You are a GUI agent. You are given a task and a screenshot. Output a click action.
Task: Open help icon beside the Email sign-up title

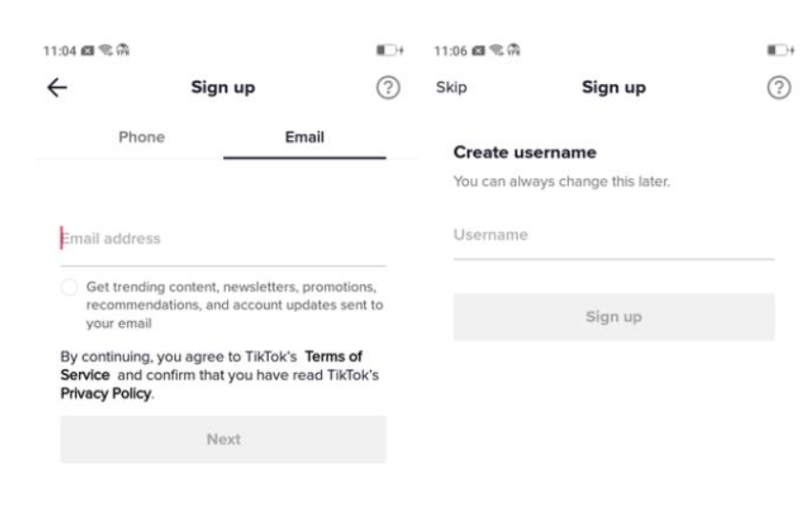[x=387, y=88]
